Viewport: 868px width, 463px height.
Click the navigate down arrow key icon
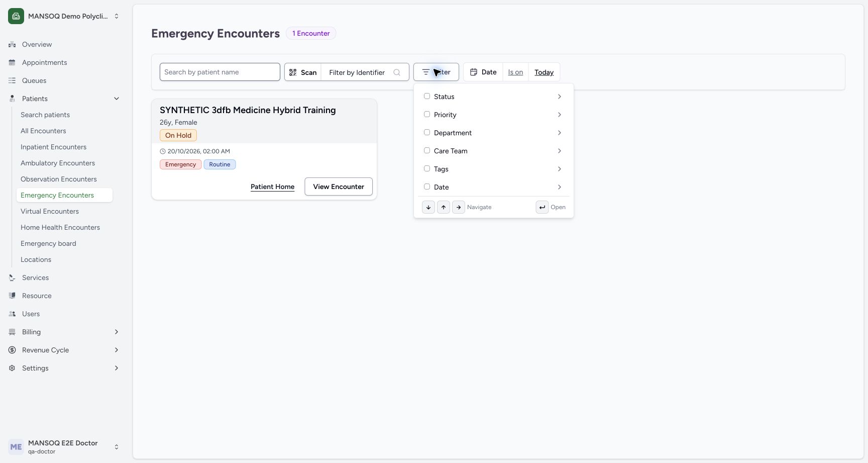click(x=428, y=207)
